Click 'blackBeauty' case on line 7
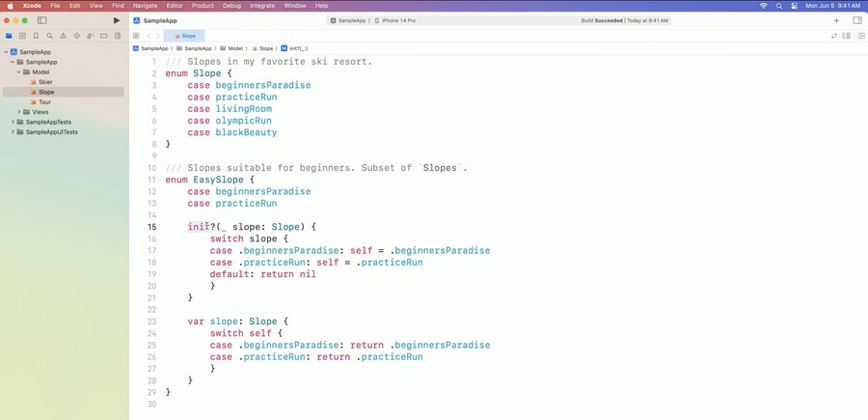The height and width of the screenshot is (420, 868). point(246,132)
